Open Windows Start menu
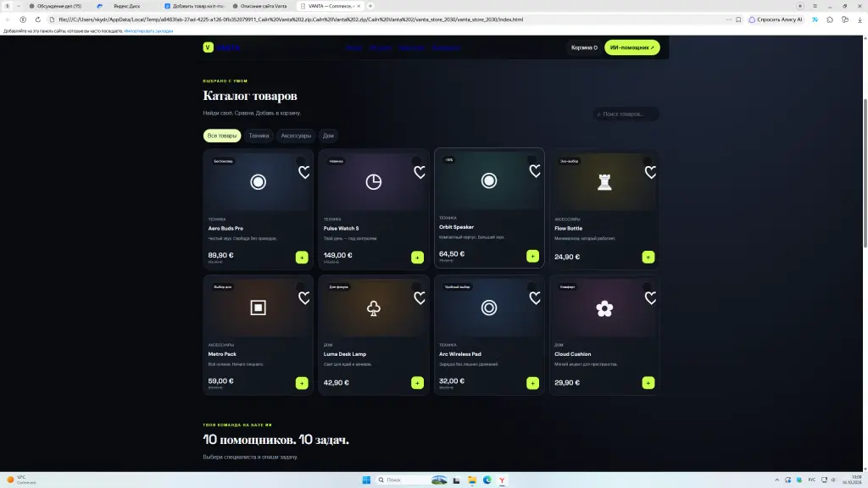This screenshot has width=868, height=488. point(366,480)
